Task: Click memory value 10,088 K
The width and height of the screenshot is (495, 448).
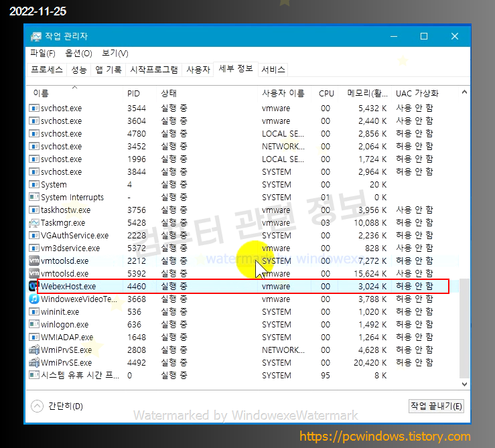Action: 370,223
